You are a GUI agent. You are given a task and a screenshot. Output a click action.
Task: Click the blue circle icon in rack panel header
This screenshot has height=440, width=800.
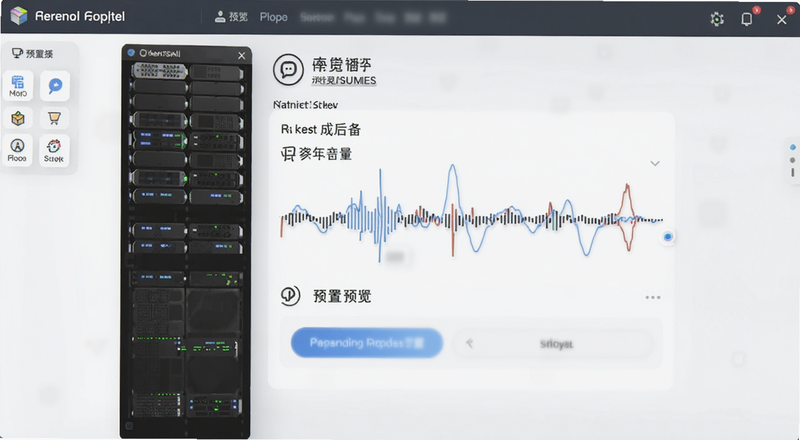pos(131,53)
